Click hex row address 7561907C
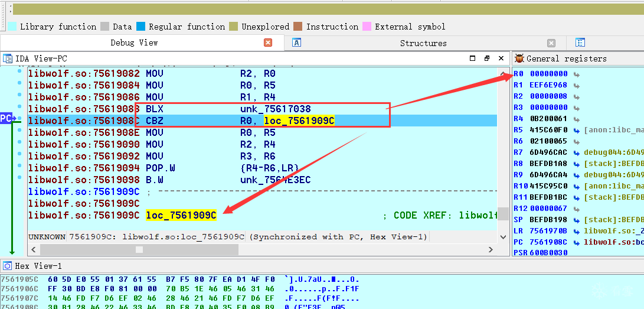 [19, 298]
